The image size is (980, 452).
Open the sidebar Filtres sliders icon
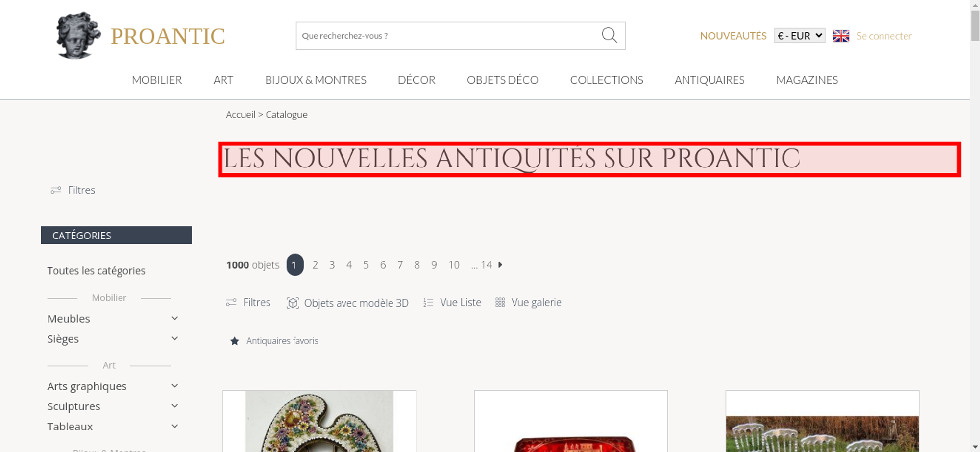tap(56, 190)
